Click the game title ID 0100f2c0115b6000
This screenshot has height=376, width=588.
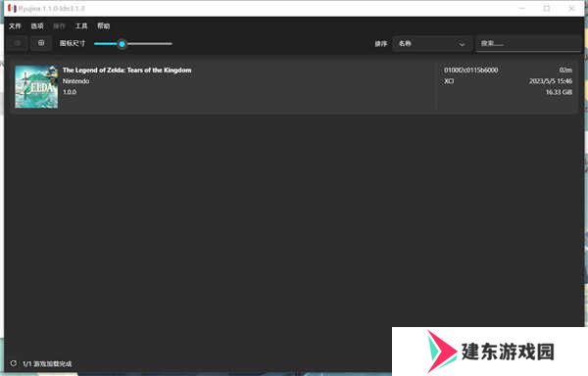(471, 70)
